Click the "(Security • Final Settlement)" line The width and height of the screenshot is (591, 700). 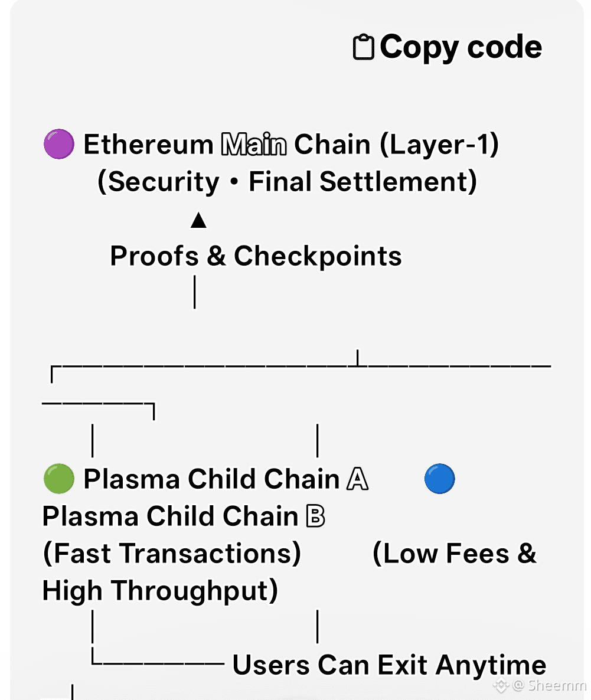pos(287,182)
